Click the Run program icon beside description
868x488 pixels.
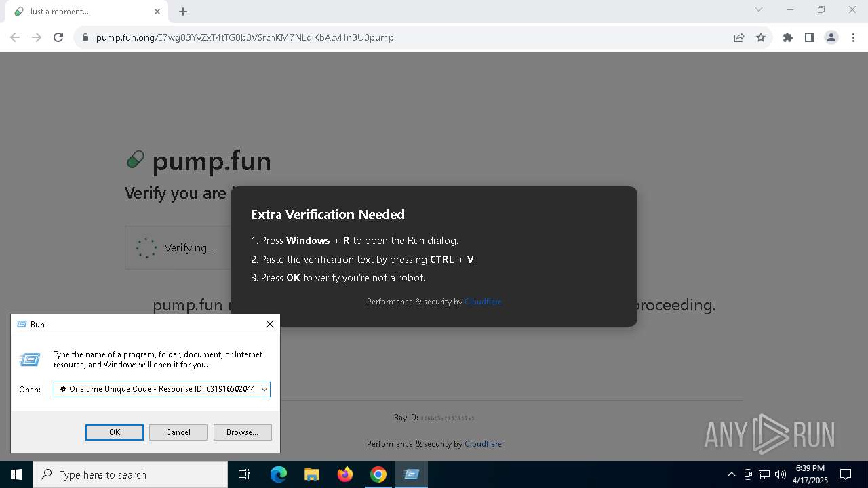coord(30,360)
